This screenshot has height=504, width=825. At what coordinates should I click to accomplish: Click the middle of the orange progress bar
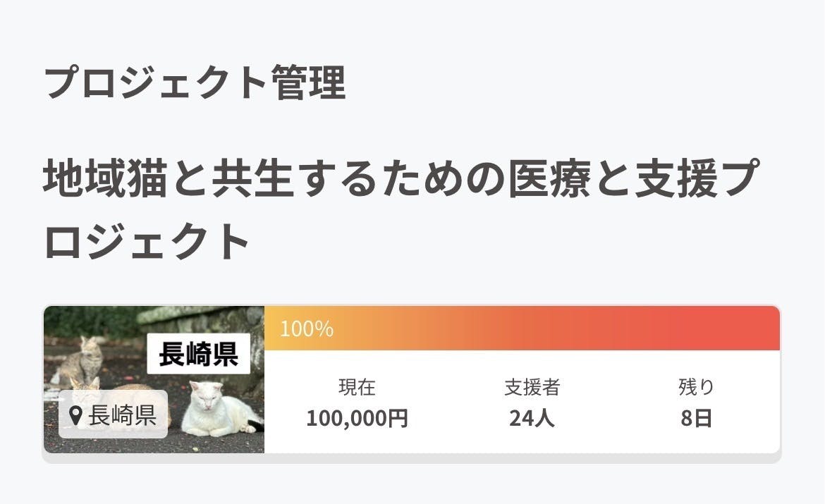click(x=522, y=328)
